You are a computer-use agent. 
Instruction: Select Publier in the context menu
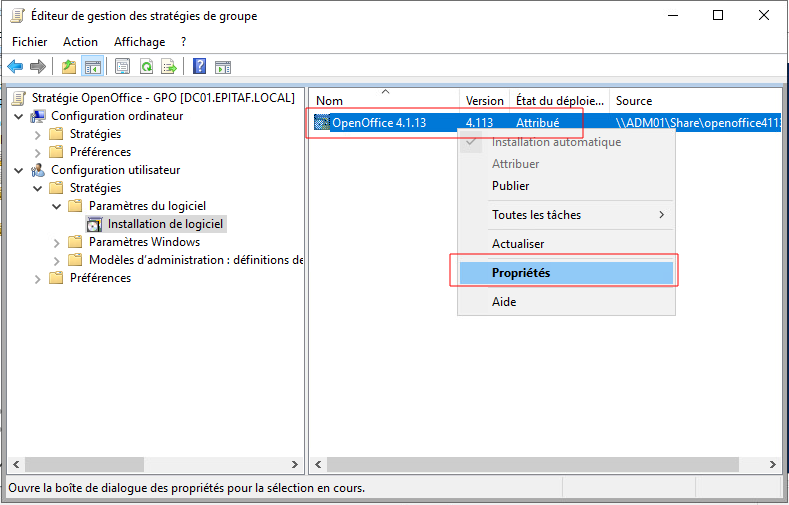(x=510, y=186)
